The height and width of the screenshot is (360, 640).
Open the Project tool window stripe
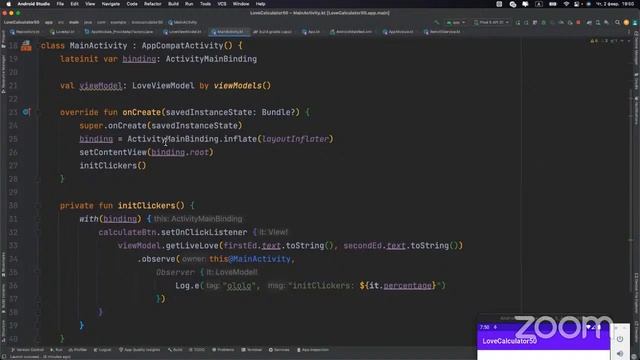coord(3,39)
